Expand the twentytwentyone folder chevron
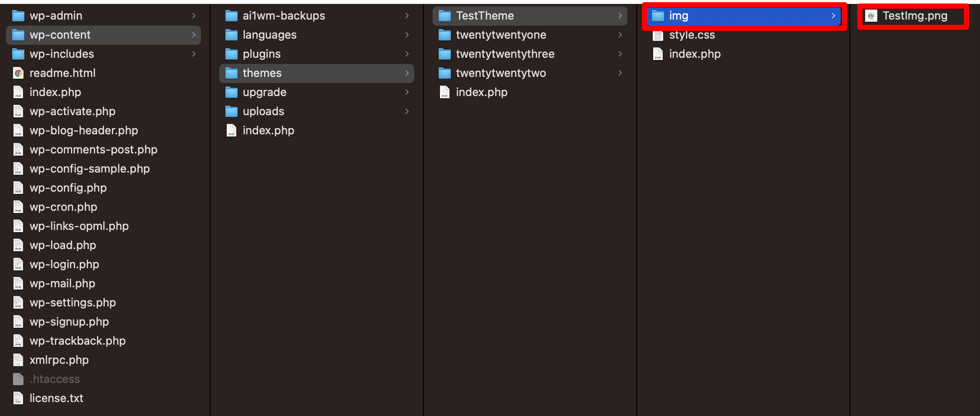The width and height of the screenshot is (980, 416). (x=620, y=35)
